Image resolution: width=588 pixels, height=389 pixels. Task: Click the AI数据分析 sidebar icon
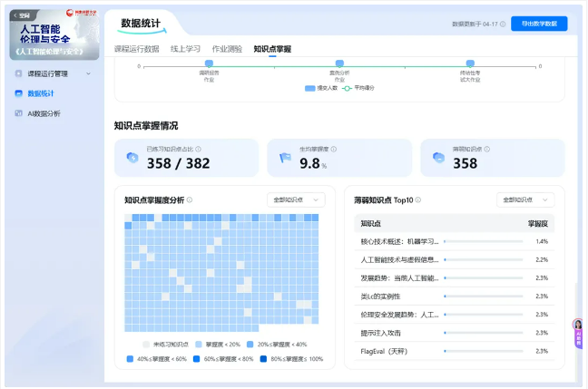18,113
